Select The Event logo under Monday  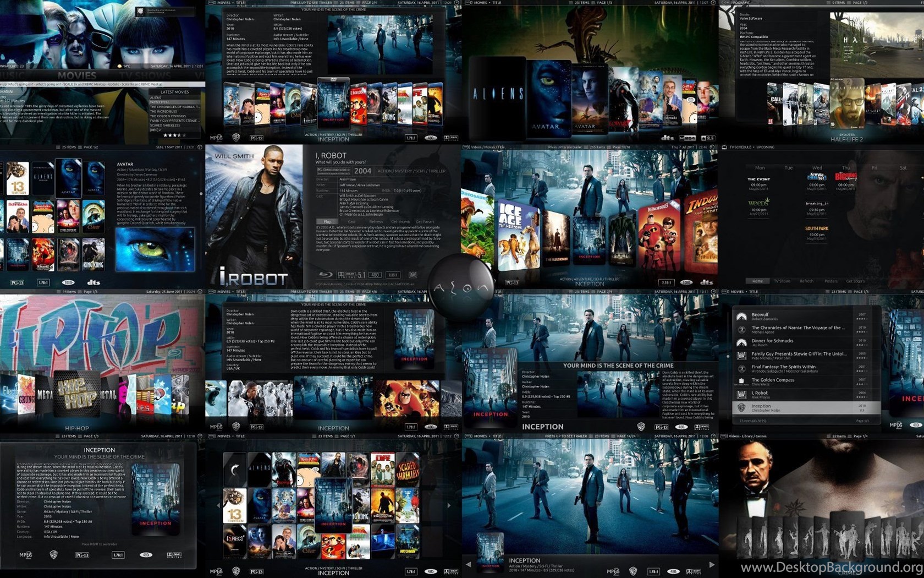click(758, 179)
